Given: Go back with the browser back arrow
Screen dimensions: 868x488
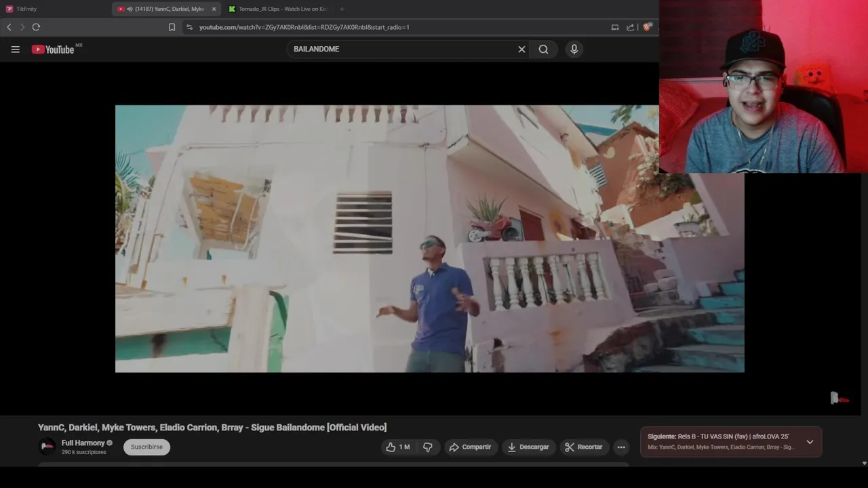Looking at the screenshot, I should 9,27.
